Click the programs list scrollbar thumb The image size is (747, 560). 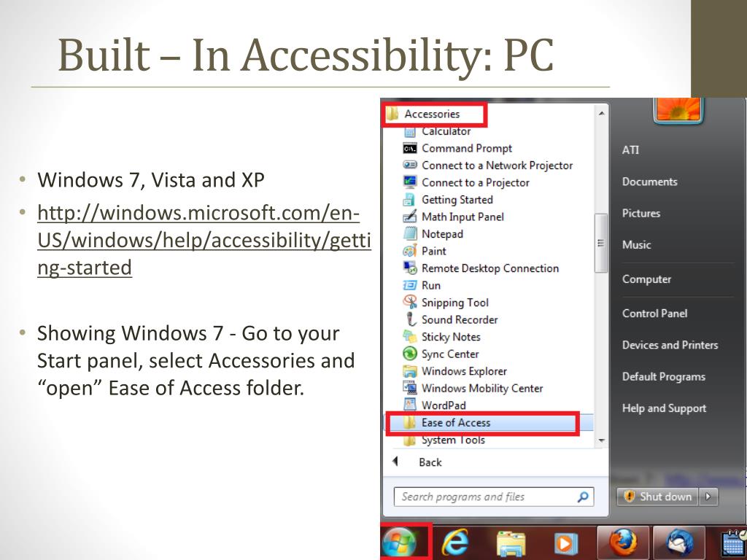coord(601,243)
